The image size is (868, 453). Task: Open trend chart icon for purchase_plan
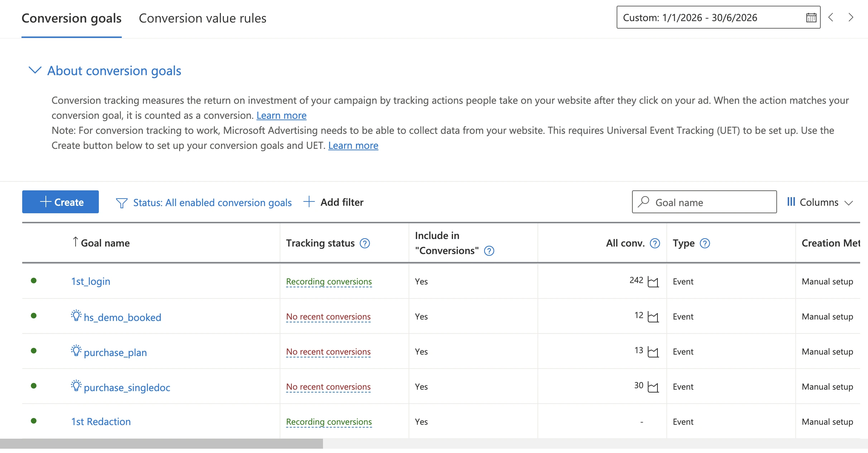[653, 352]
